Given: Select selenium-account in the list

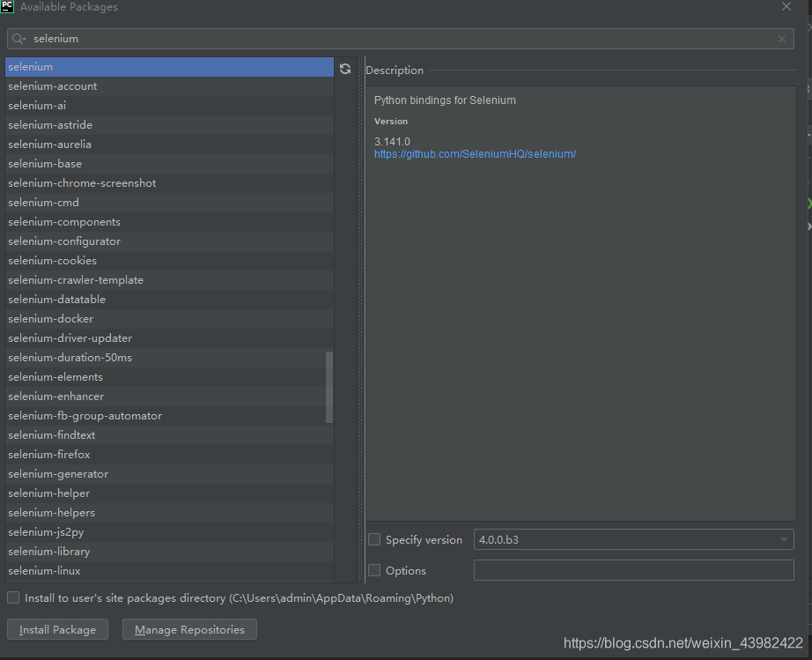Looking at the screenshot, I should 169,86.
